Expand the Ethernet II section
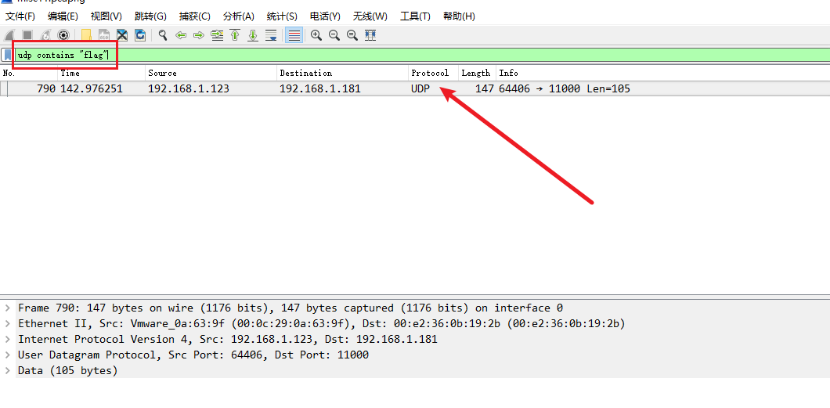This screenshot has height=408, width=830. coord(8,324)
